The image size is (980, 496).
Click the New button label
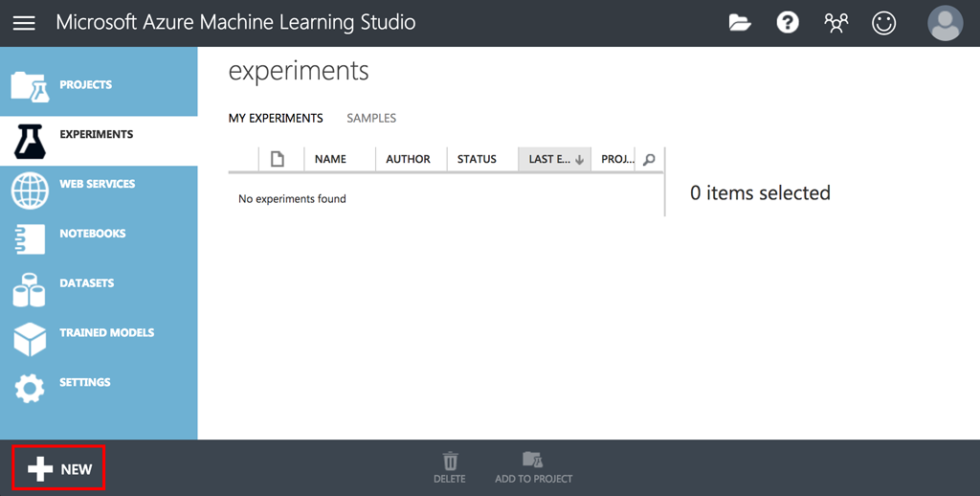77,470
